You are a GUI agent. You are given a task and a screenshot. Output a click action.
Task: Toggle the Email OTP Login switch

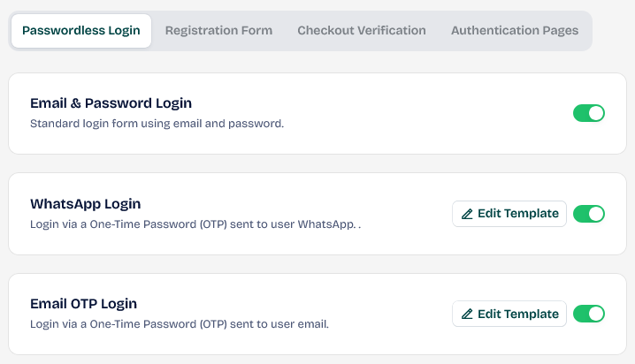pos(589,314)
